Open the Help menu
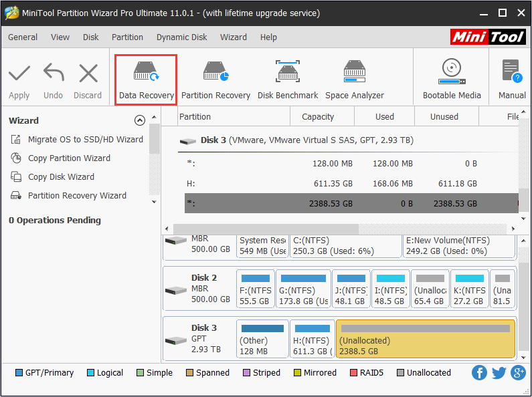This screenshot has width=532, height=397. click(268, 37)
